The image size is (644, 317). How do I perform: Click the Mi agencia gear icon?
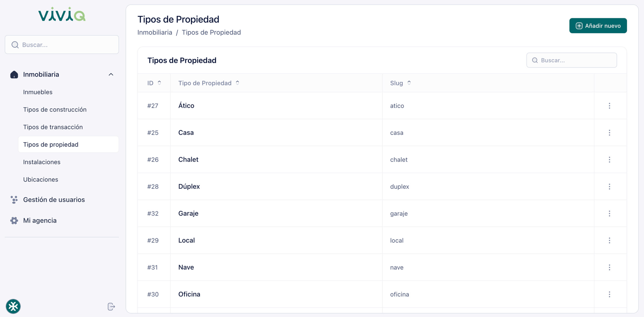[x=14, y=221]
